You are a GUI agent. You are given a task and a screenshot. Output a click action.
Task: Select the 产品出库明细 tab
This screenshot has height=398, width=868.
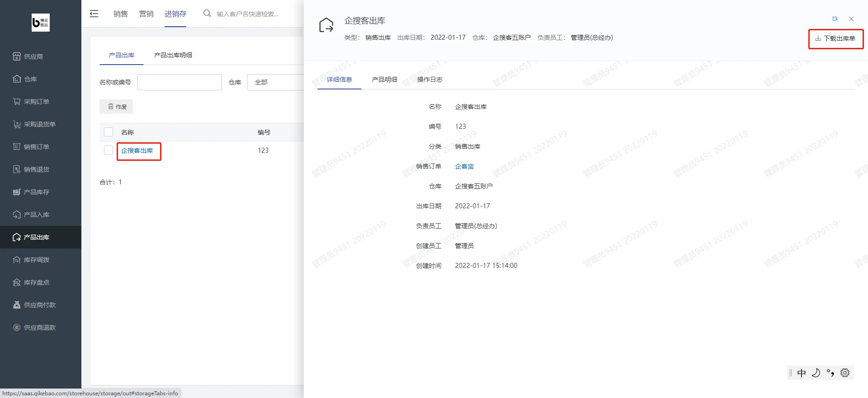pos(173,55)
